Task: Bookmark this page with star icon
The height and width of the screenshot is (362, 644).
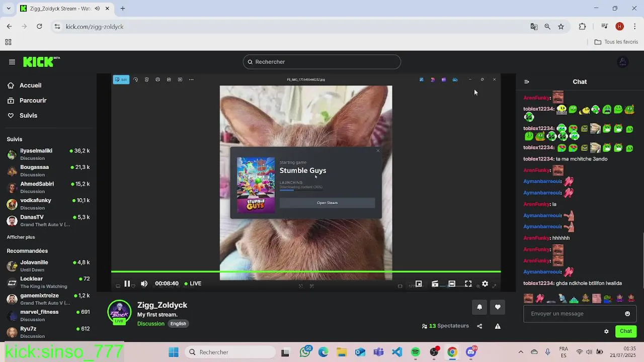Action: pyautogui.click(x=561, y=27)
